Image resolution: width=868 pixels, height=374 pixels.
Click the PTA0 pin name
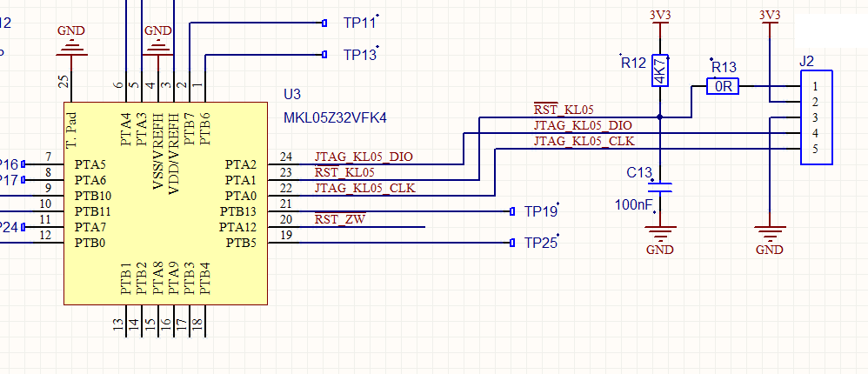[x=241, y=196]
